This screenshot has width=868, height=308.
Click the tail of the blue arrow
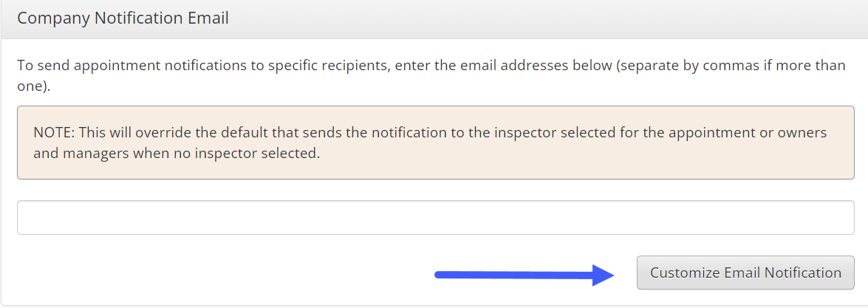pyautogui.click(x=442, y=276)
